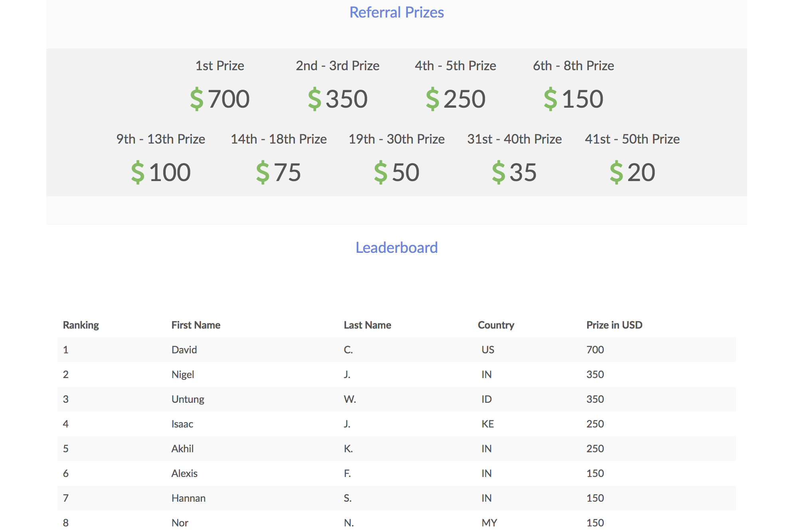Click the dollar icon of the 150 prize

[550, 99]
